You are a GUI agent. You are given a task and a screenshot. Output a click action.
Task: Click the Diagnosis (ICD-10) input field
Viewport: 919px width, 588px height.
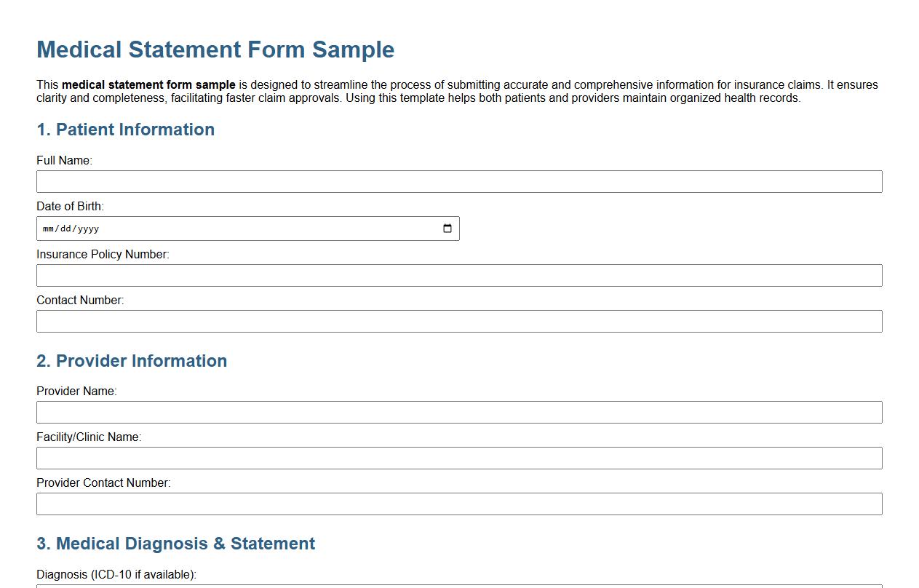(458, 586)
